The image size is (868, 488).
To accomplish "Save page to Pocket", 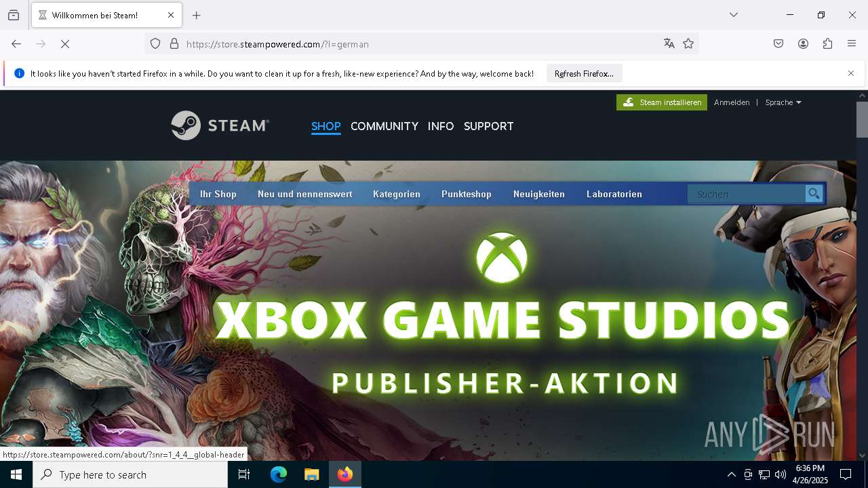I will 778,44.
